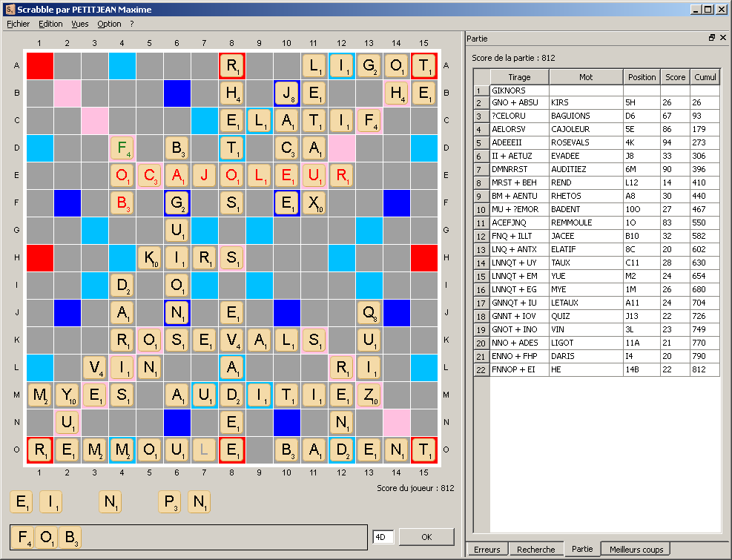The image size is (732, 560).
Task: Click the green F tile at D4
Action: [x=122, y=148]
